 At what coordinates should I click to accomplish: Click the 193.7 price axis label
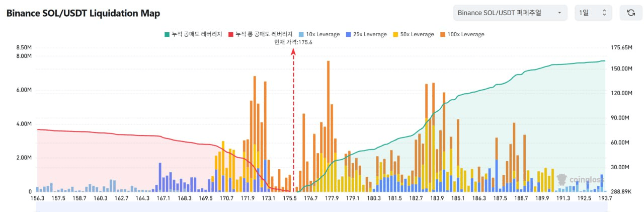coord(605,198)
